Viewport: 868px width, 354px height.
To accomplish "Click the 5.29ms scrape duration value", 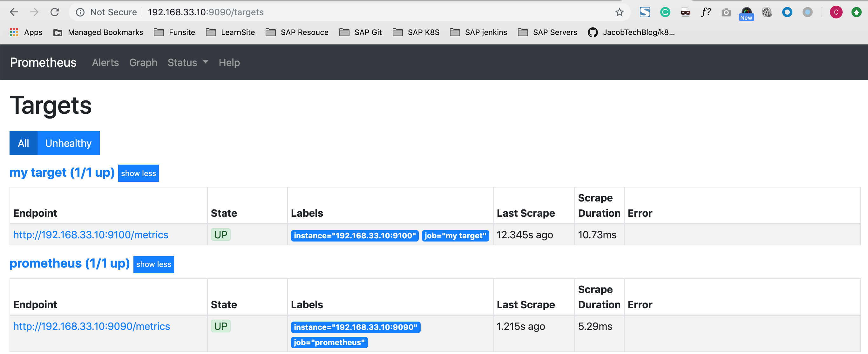I will point(595,327).
